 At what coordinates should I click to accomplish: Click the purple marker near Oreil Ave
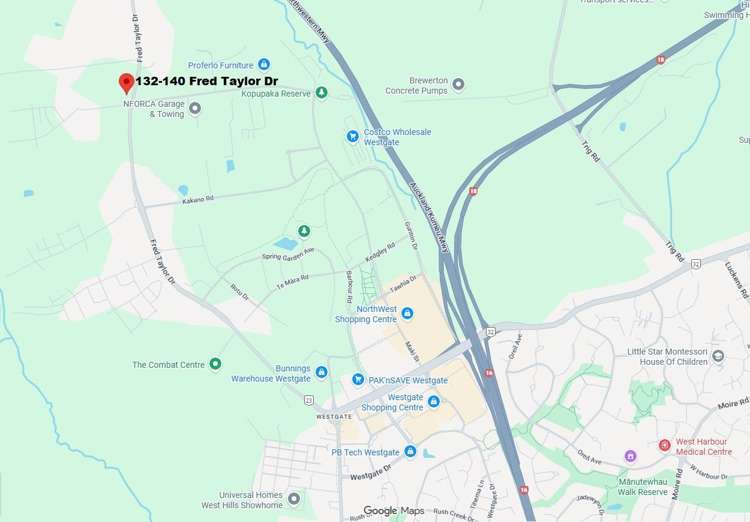pyautogui.click(x=630, y=456)
